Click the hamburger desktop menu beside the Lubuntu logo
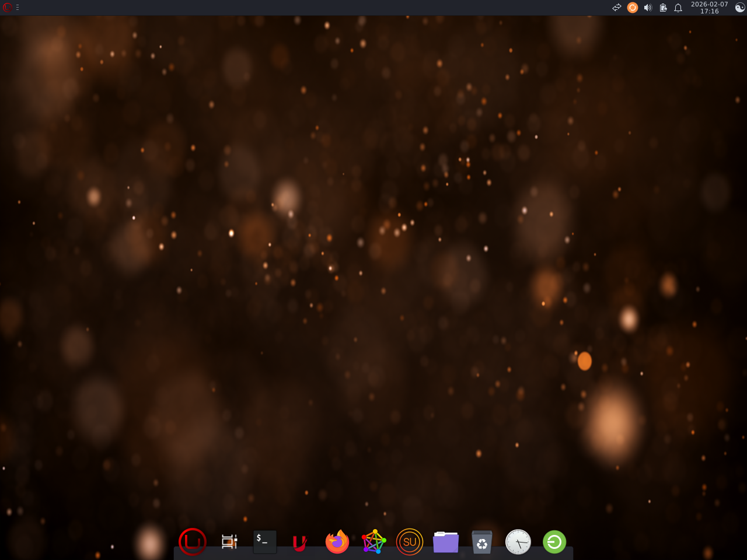 click(18, 8)
